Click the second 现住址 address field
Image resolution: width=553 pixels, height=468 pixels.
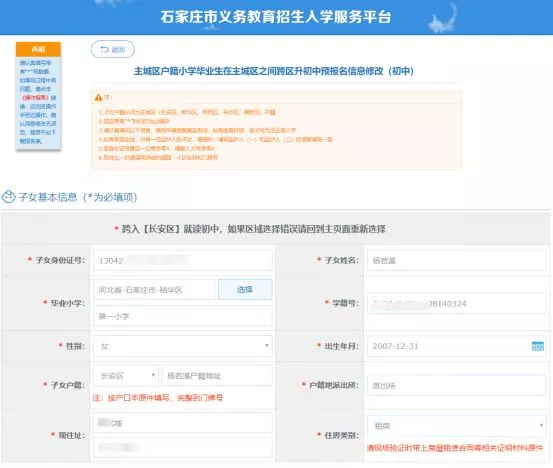point(183,448)
